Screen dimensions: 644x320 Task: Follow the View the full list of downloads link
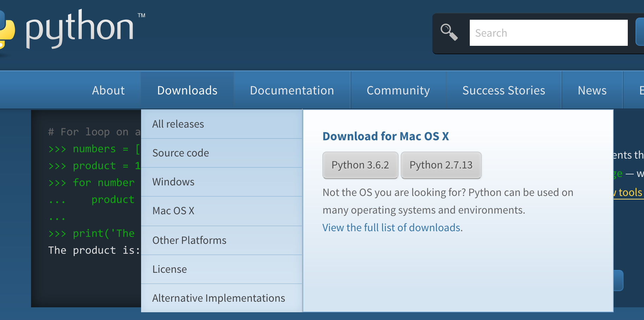(392, 228)
